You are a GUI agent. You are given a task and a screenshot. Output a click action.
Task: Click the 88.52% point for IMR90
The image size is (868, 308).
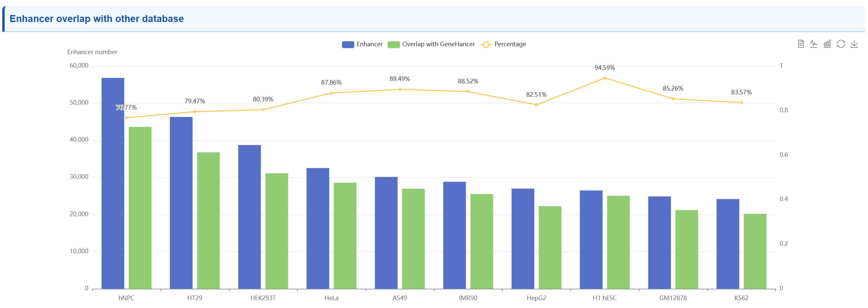tap(468, 92)
